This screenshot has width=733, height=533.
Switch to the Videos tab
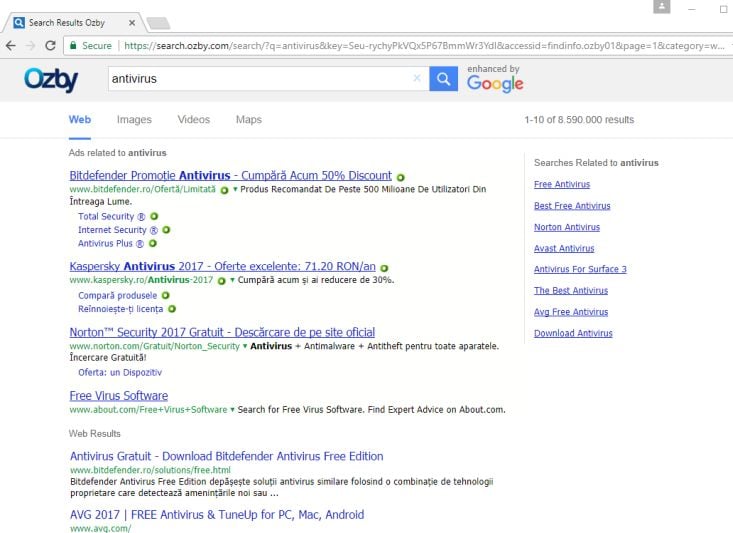194,120
